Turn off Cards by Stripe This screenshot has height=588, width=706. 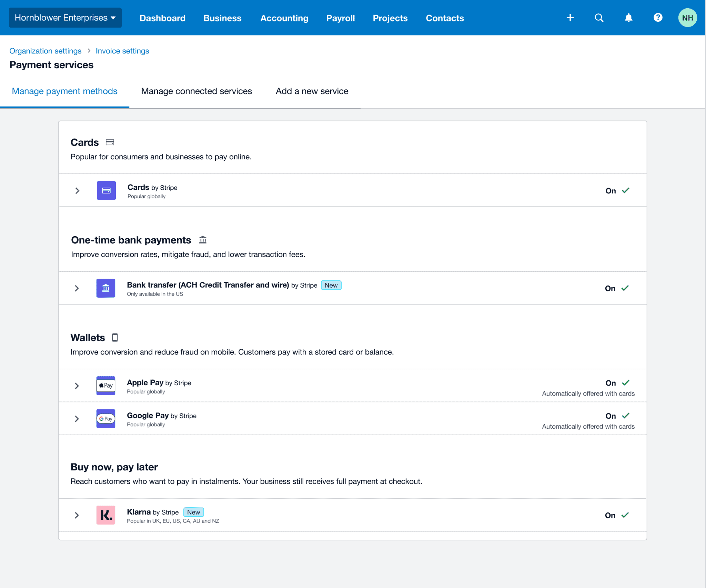(x=617, y=190)
